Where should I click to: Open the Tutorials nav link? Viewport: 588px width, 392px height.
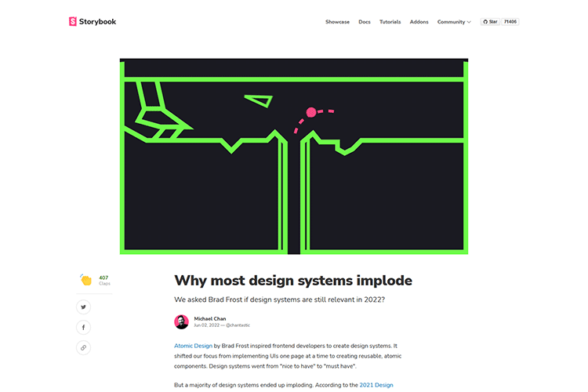(390, 22)
